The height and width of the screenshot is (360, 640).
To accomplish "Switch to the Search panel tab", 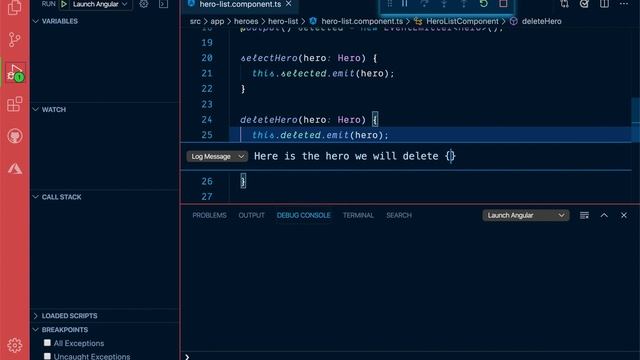I will [x=399, y=215].
